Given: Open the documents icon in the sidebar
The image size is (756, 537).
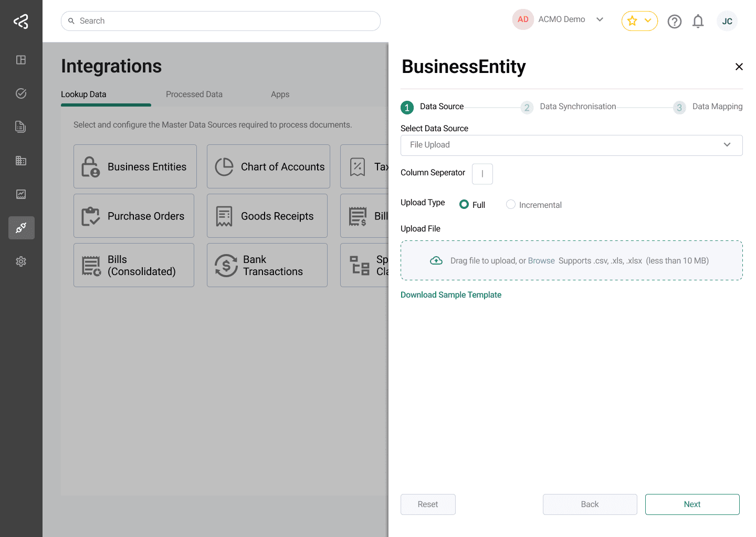Looking at the screenshot, I should 21,127.
